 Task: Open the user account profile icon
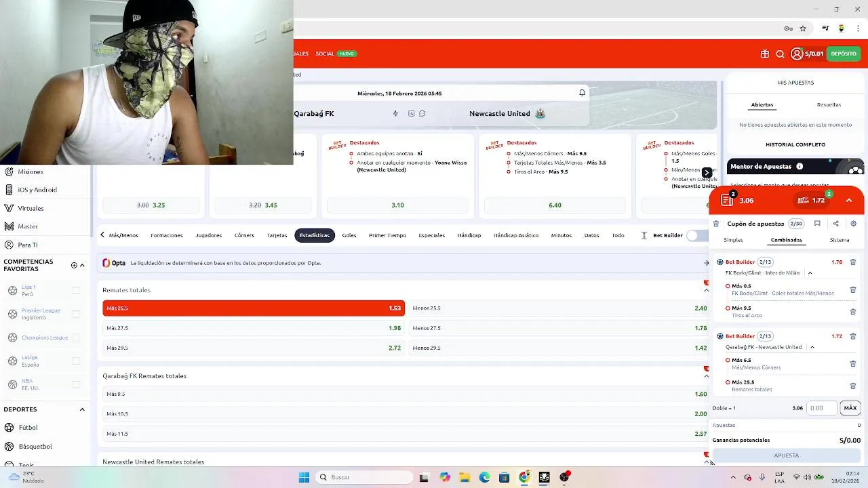[797, 54]
